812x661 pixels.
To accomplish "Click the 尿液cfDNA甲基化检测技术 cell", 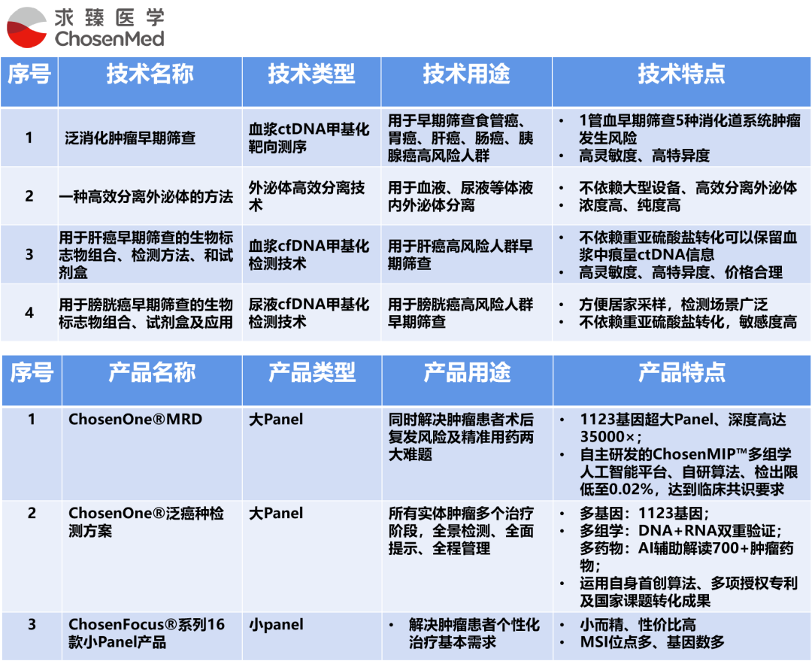I will tap(310, 314).
